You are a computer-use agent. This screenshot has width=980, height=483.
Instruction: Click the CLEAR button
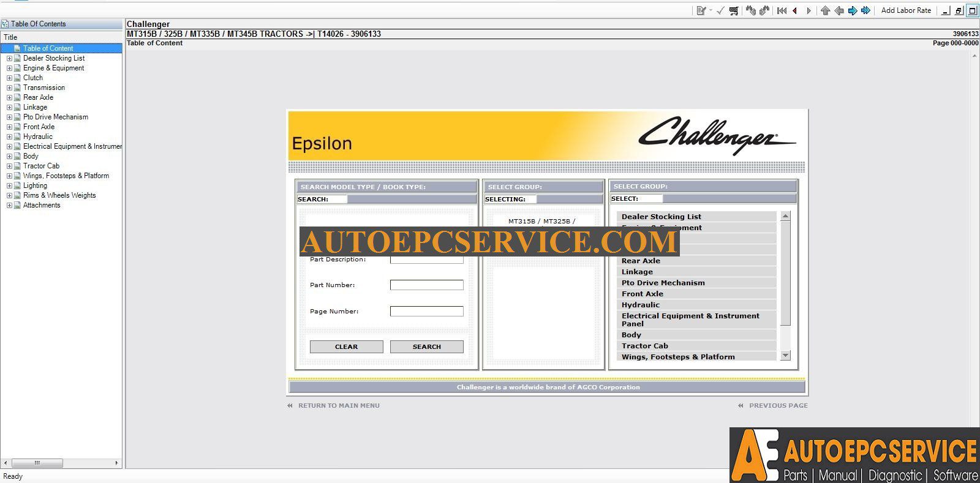346,346
